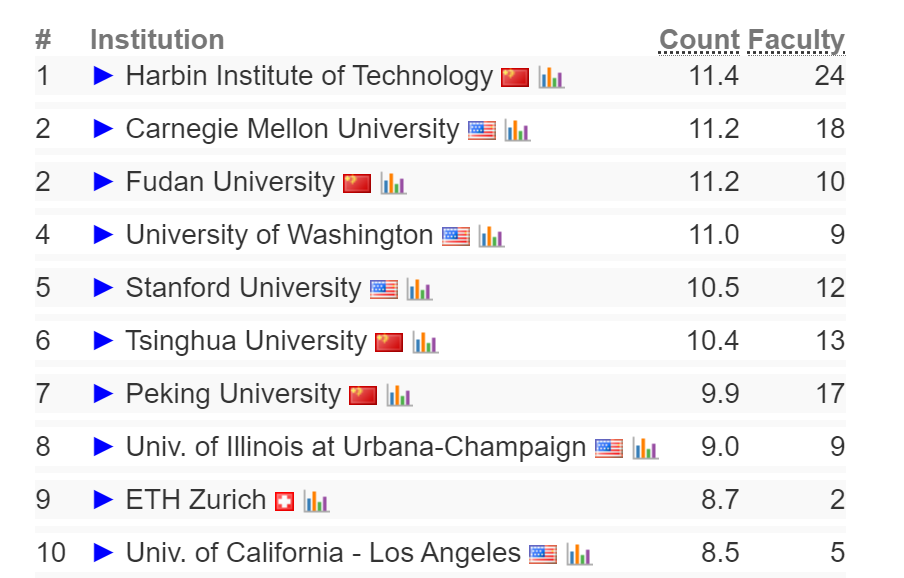The height and width of the screenshot is (578, 904).
Task: Click the Tsinghua University name
Action: coord(246,341)
